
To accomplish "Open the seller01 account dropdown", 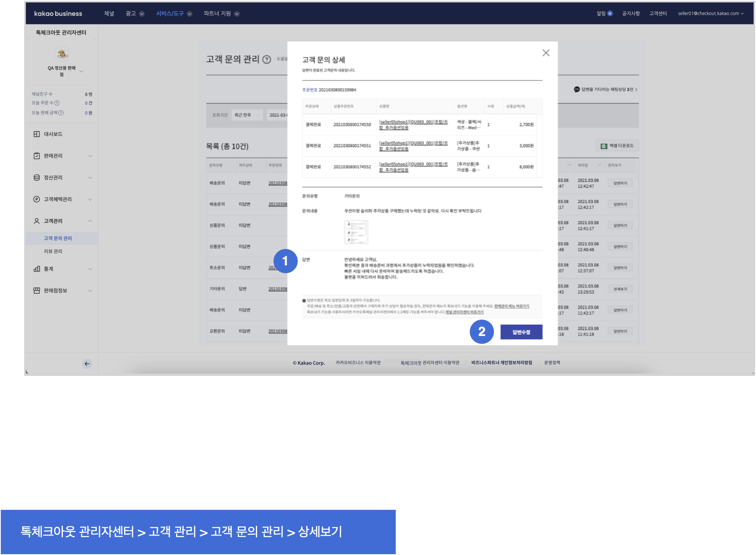I will click(710, 14).
